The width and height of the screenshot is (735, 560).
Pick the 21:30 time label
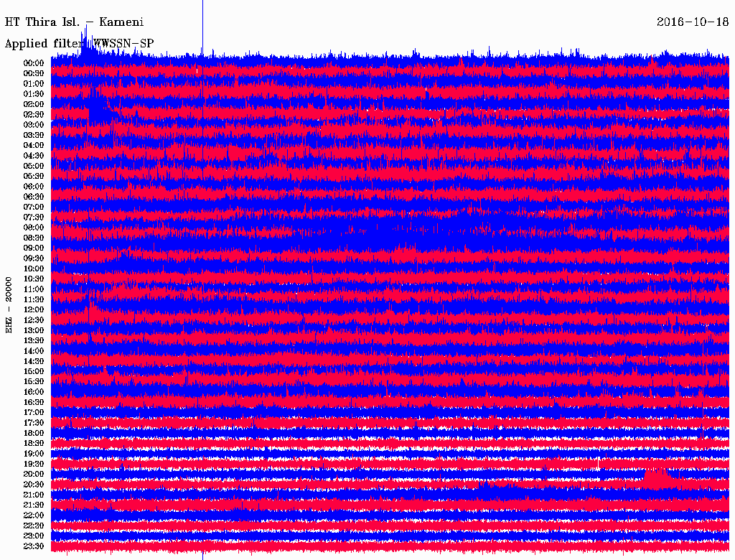pos(34,505)
